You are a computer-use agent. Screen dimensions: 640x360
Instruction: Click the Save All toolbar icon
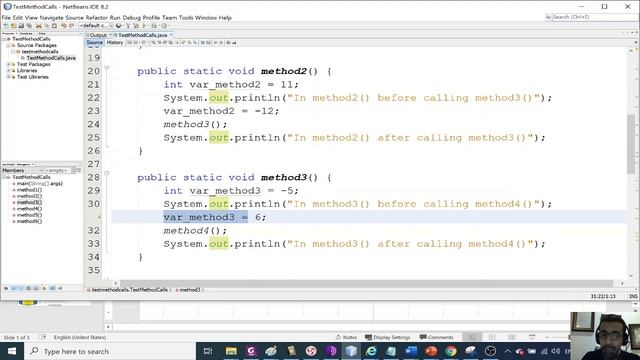pos(29,26)
